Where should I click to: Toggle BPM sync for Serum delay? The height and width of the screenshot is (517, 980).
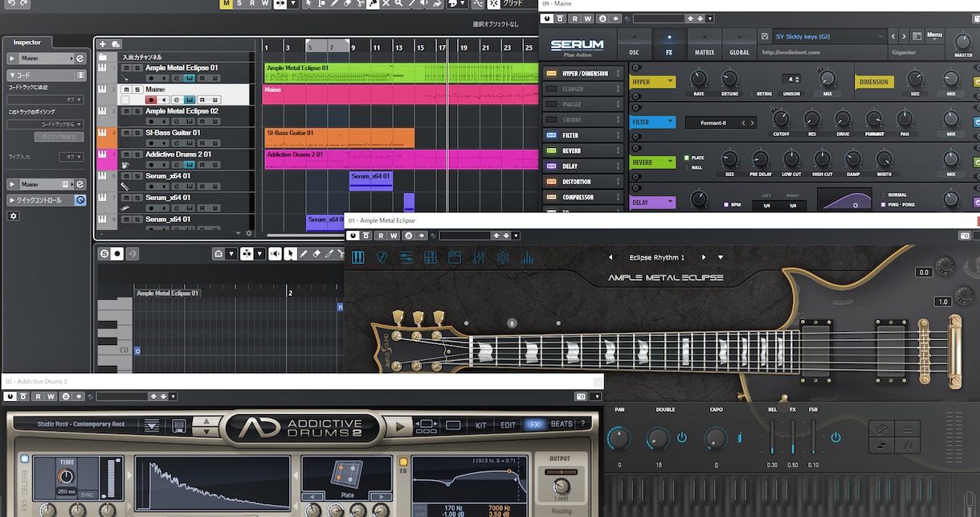726,204
